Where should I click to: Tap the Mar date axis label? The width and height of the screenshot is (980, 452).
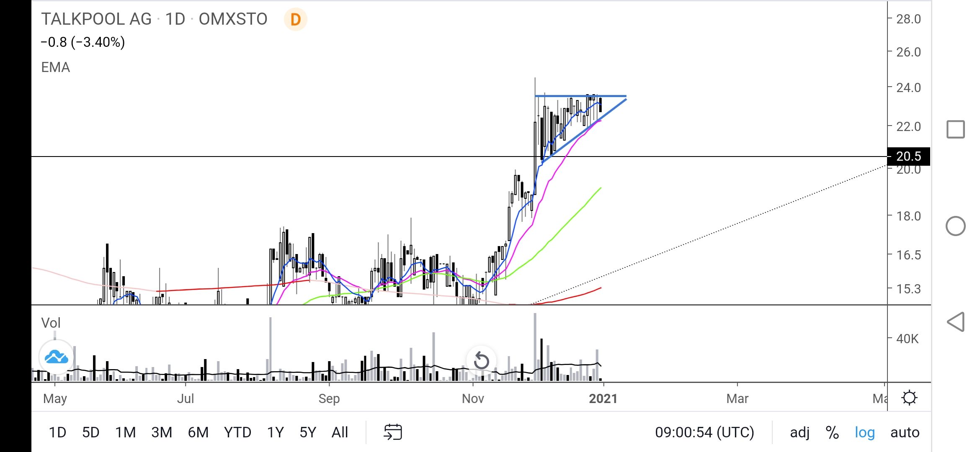click(737, 398)
